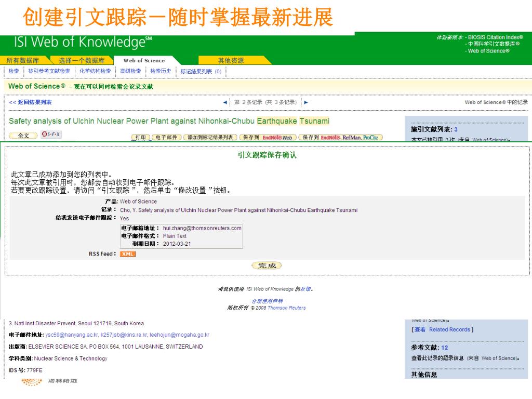
Task: Click 引文跟踪保存确认 dialog heading
Action: coord(267,155)
